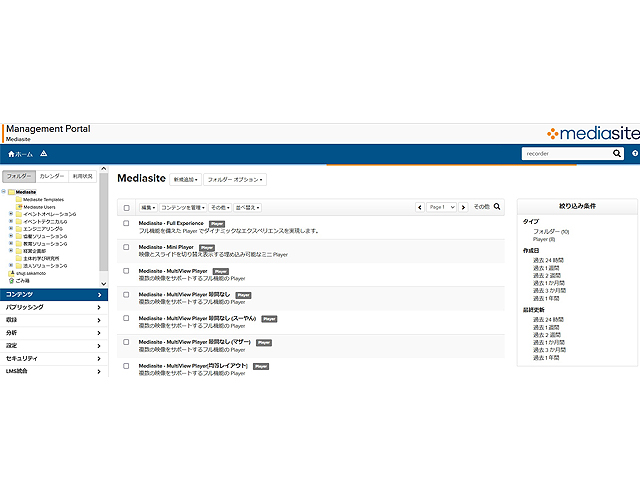Filter 最終更新 by 過去 1 年間
The image size is (640, 500).
[x=546, y=358]
